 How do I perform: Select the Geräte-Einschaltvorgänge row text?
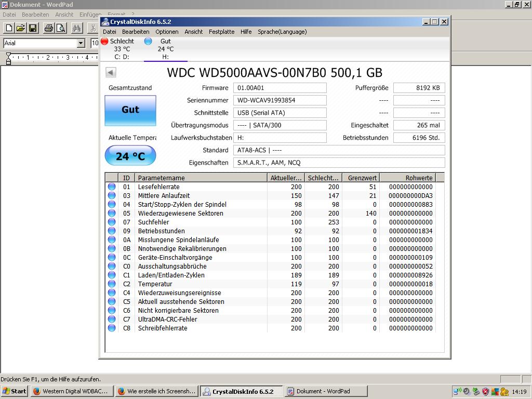point(175,257)
